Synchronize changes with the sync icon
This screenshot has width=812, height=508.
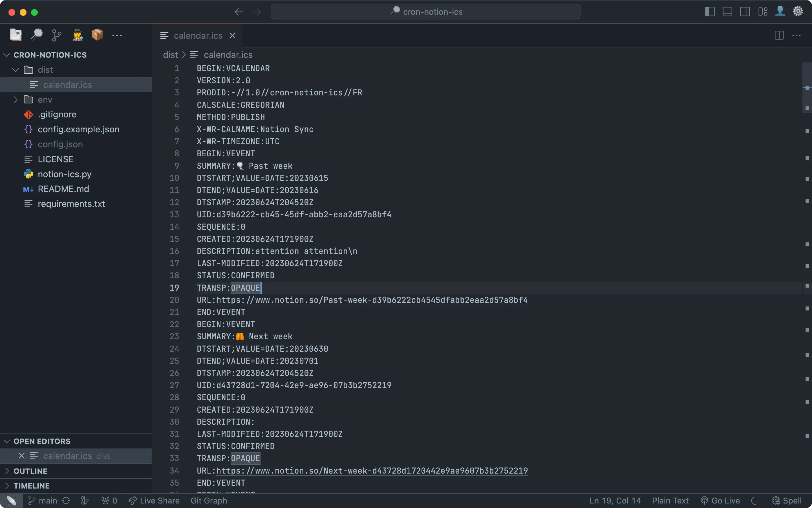click(66, 501)
